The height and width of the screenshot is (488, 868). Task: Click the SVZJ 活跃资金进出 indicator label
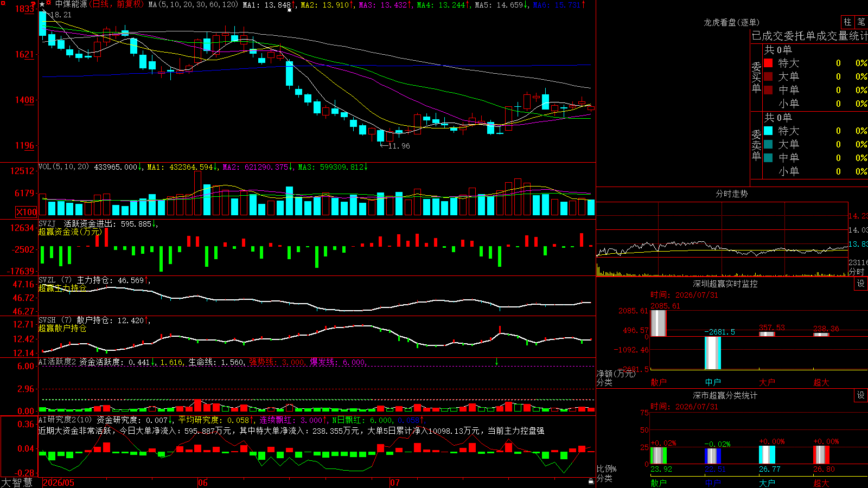pos(79,223)
